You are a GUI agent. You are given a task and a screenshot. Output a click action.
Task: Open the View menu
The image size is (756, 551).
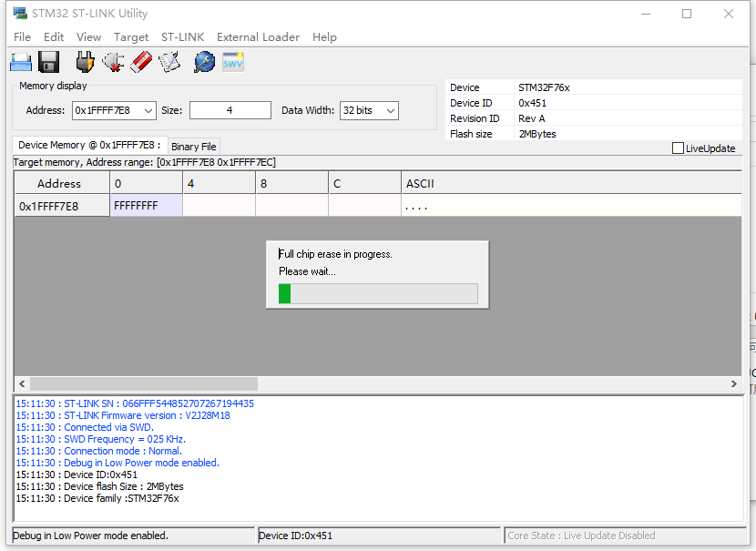pyautogui.click(x=88, y=37)
